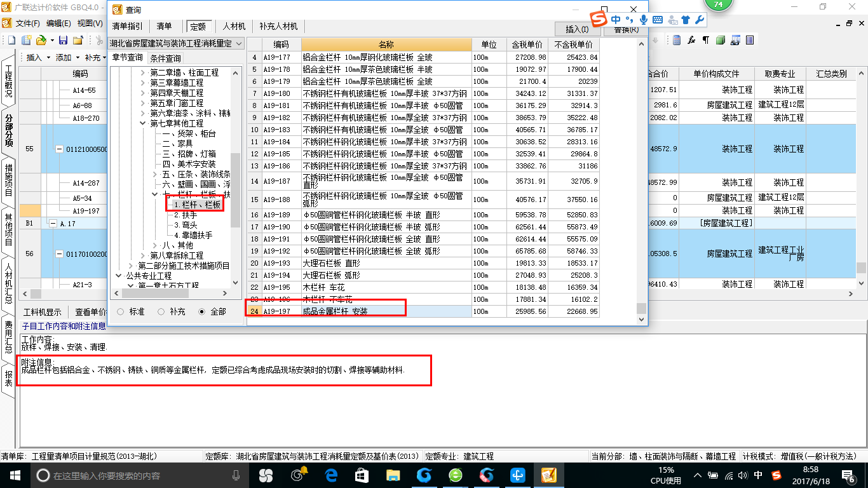Toggle Sogou Chinese/English mode icon
This screenshot has width=868, height=488.
tap(616, 20)
